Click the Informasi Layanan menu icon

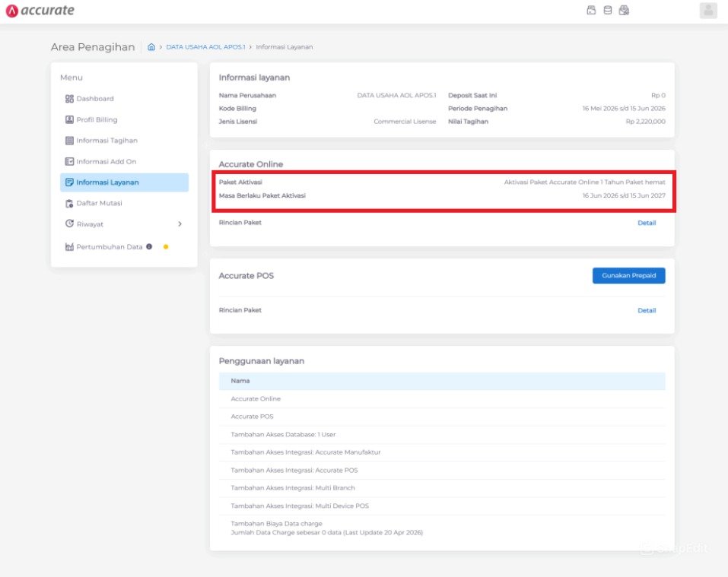(x=69, y=182)
